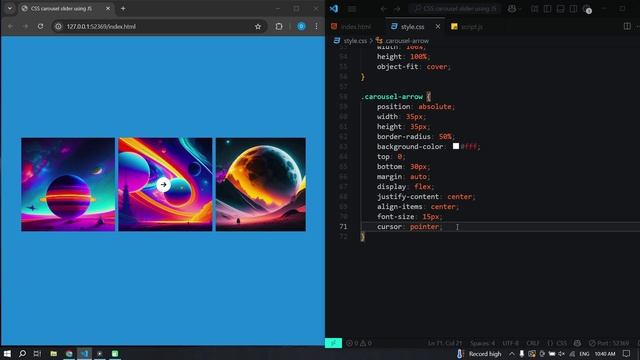Image resolution: width=640 pixels, height=360 pixels.
Task: Click the VS Code command center search box
Action: click(x=455, y=9)
